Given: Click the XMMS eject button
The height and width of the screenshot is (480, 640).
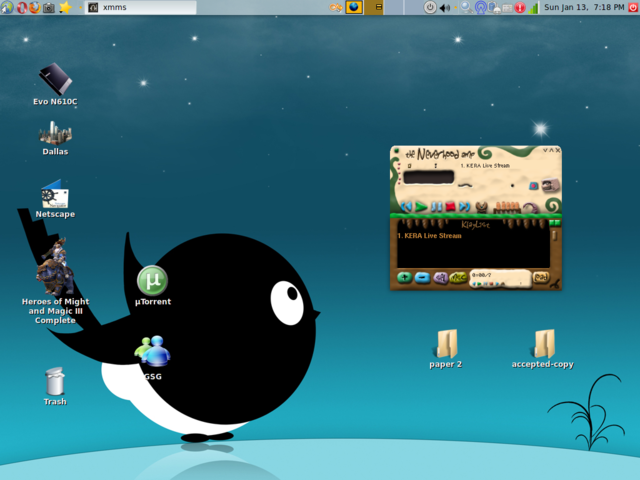Looking at the screenshot, I should 482,207.
